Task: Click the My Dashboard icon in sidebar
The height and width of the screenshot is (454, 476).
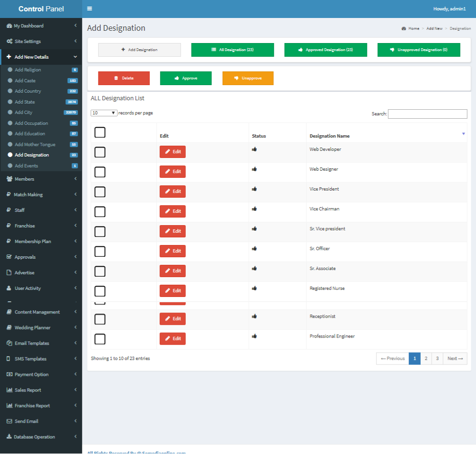Action: tap(9, 26)
